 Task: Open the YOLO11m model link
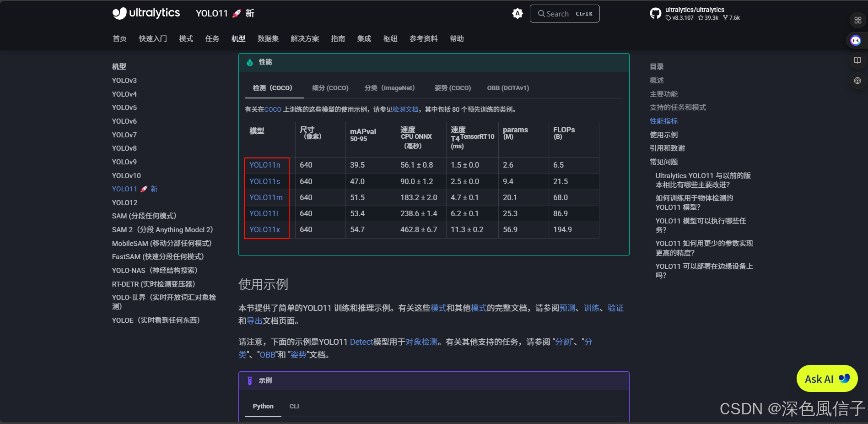(x=266, y=198)
